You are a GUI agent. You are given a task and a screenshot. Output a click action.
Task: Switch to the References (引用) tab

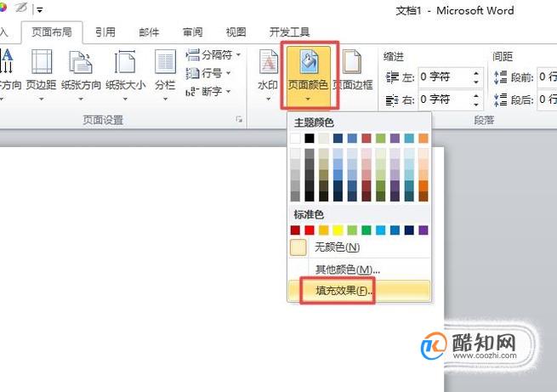(105, 32)
